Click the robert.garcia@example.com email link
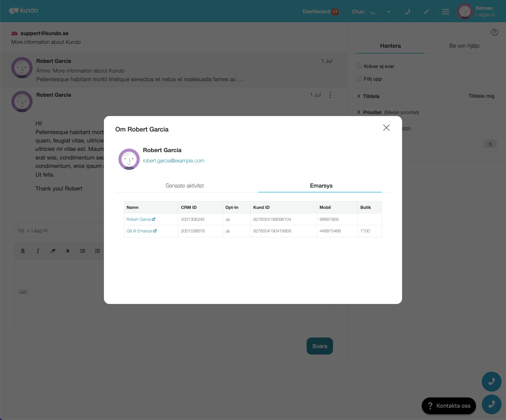506x420 pixels. (174, 161)
